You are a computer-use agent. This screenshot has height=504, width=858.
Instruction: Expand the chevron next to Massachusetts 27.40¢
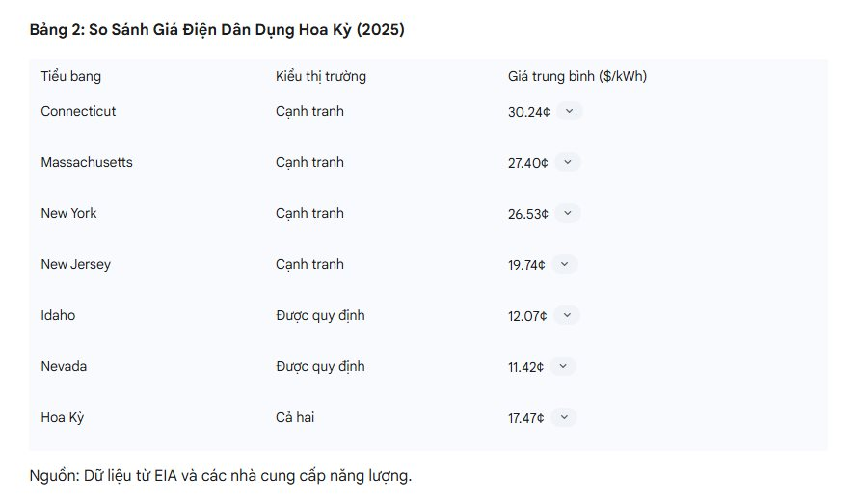pos(568,162)
